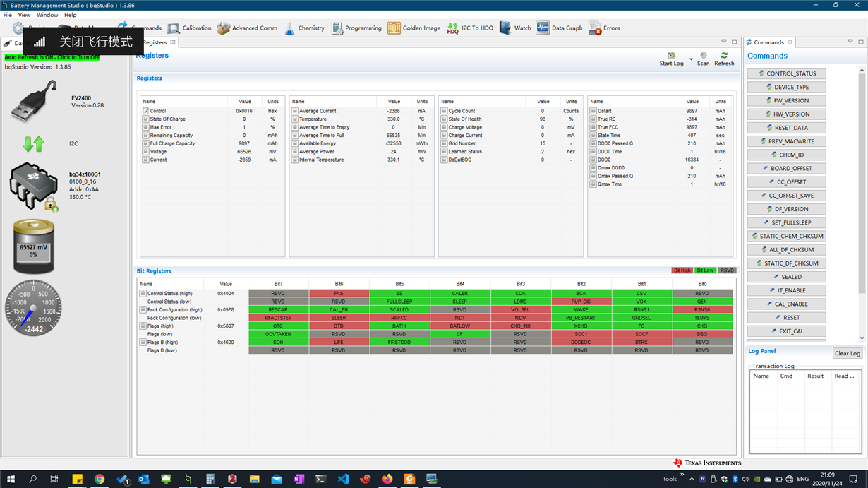Click the green I2C transfer arrows
Screen dimensions: 868x488
pos(33,143)
